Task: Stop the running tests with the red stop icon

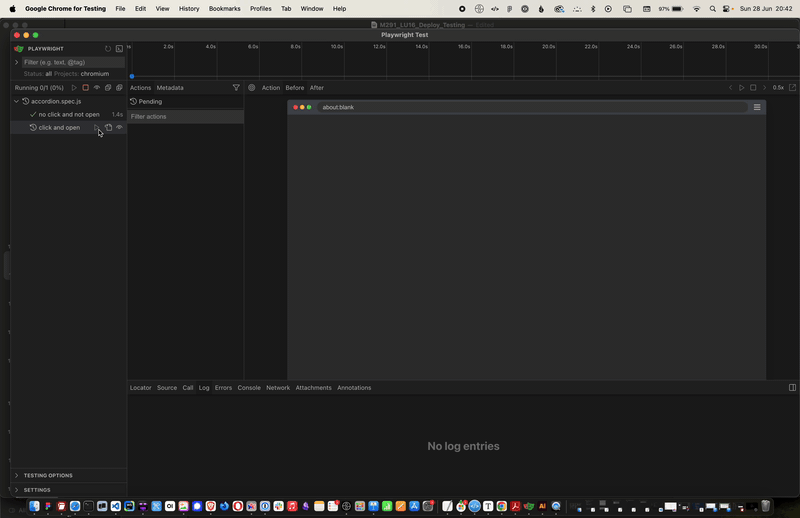Action: pyautogui.click(x=85, y=88)
